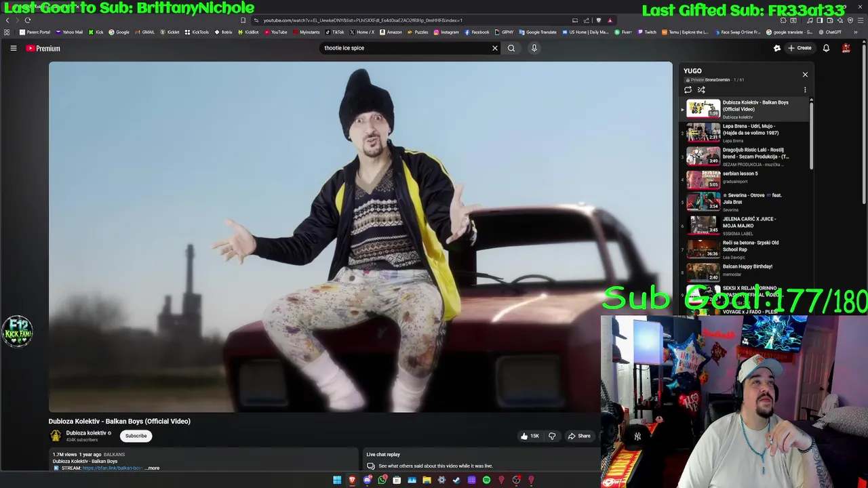
Task: Click the main video player
Action: 360,237
